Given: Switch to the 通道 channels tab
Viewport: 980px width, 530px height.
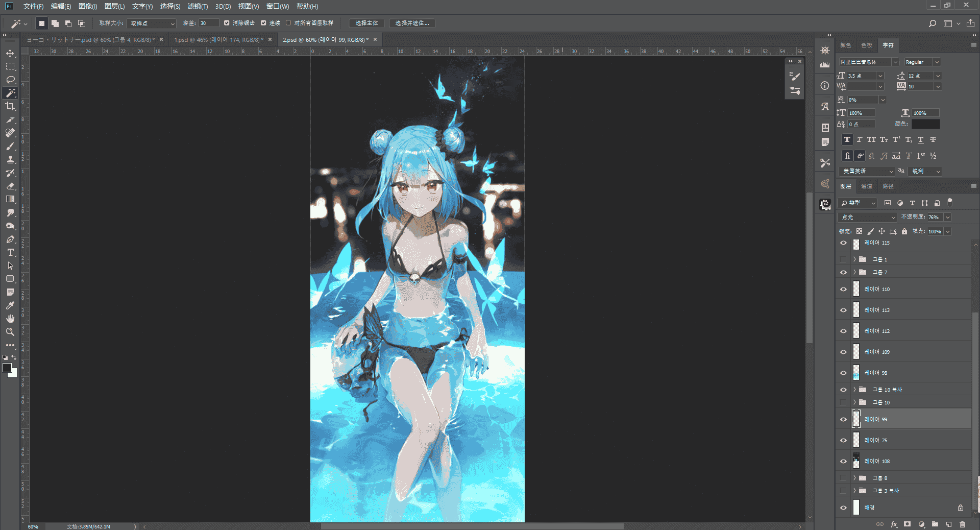Looking at the screenshot, I should pos(867,186).
